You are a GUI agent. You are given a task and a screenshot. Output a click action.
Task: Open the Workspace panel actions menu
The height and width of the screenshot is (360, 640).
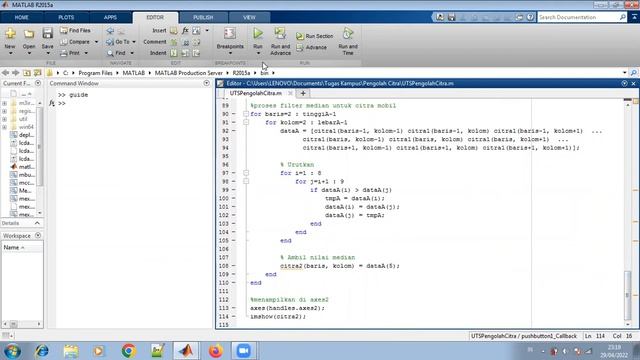[x=38, y=236]
